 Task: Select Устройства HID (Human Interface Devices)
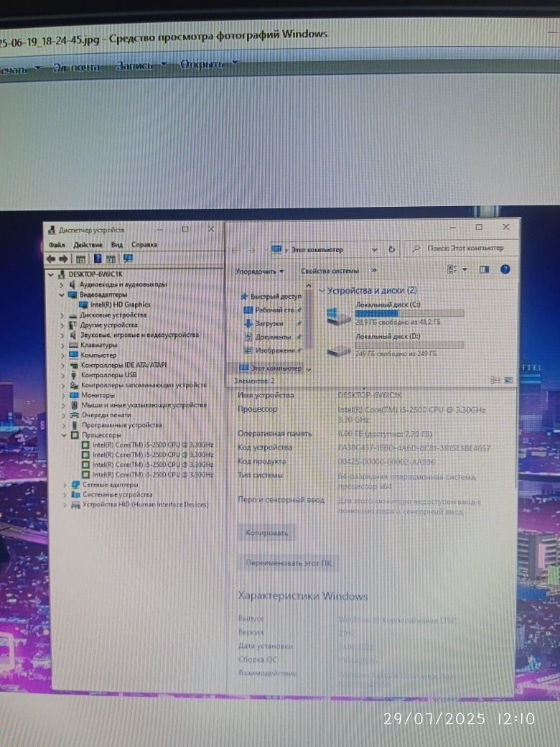(x=146, y=504)
